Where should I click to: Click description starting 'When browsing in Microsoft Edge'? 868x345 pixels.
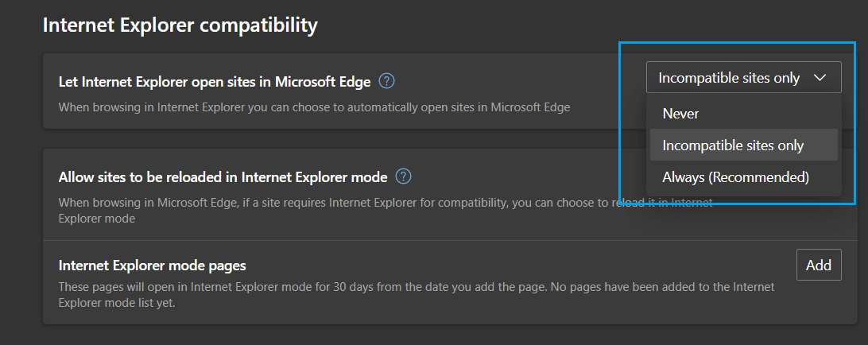(386, 211)
